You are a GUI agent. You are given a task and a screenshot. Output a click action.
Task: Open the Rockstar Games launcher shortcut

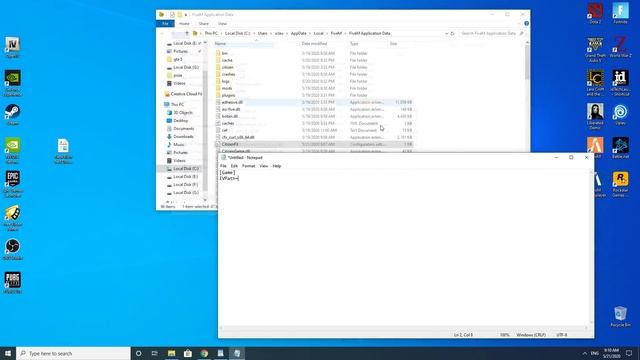tap(620, 184)
